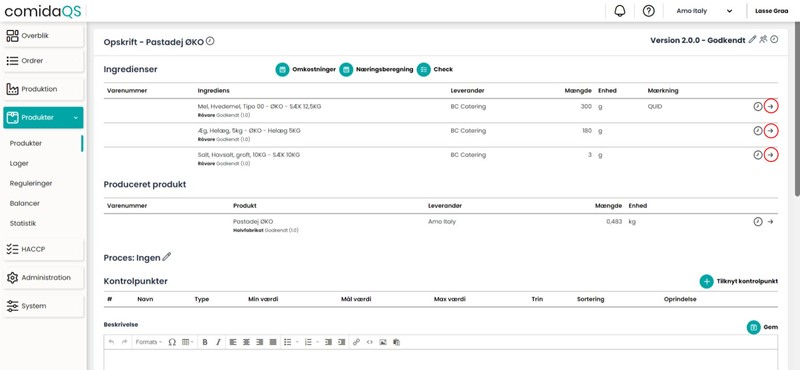Open Omkostninger cost calculation
The image size is (800, 370).
coord(282,69)
